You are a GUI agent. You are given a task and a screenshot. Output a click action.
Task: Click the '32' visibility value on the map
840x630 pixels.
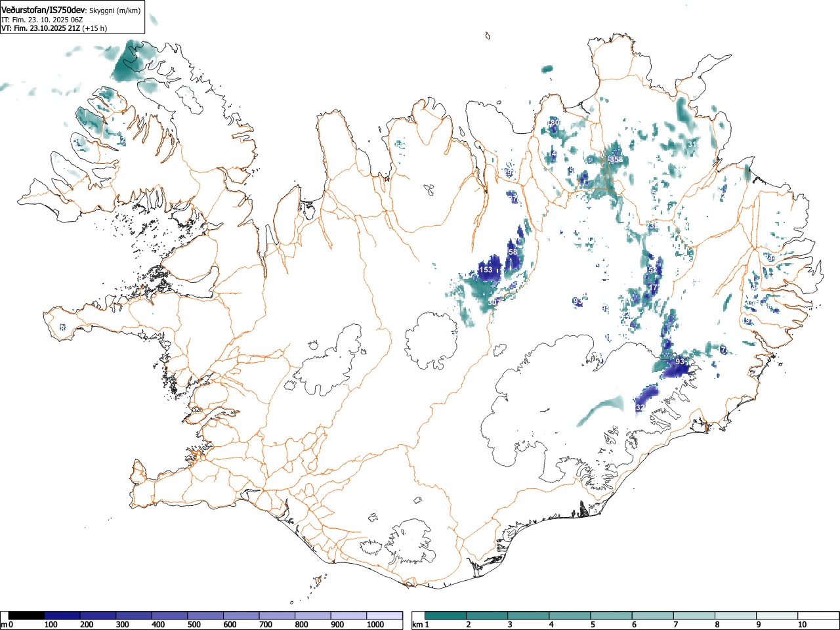[640, 408]
